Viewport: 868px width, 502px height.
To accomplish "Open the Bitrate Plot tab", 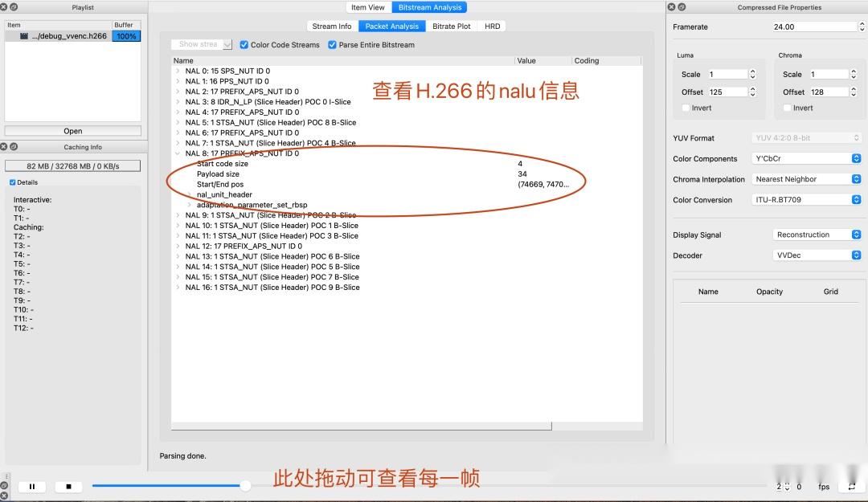I will pos(451,26).
